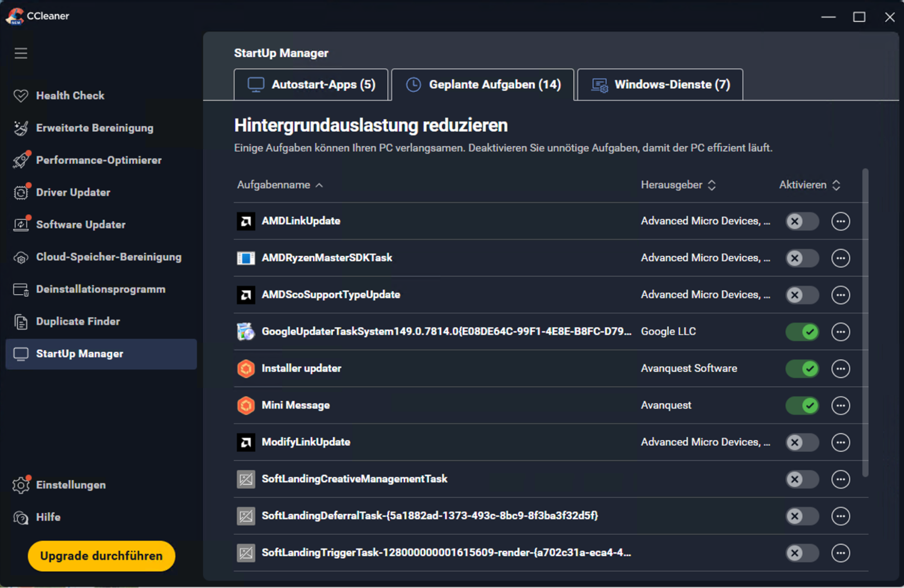Open Driver Updater section
This screenshot has width=904, height=588.
[101, 193]
